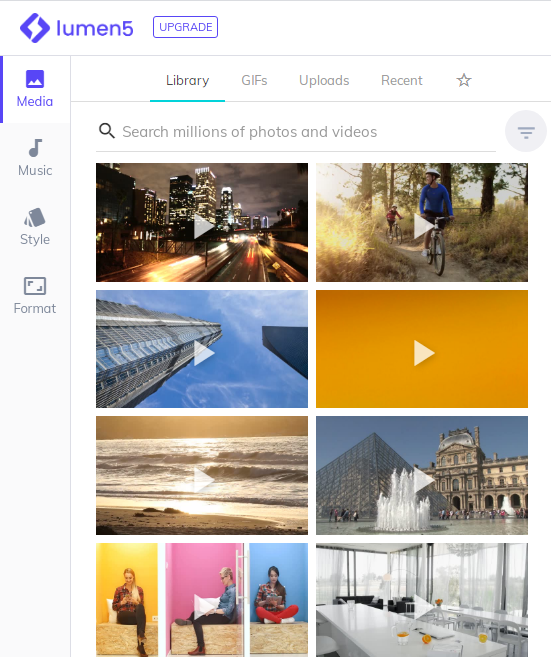The width and height of the screenshot is (551, 657).
Task: Switch to the GIFs tab
Action: click(254, 80)
